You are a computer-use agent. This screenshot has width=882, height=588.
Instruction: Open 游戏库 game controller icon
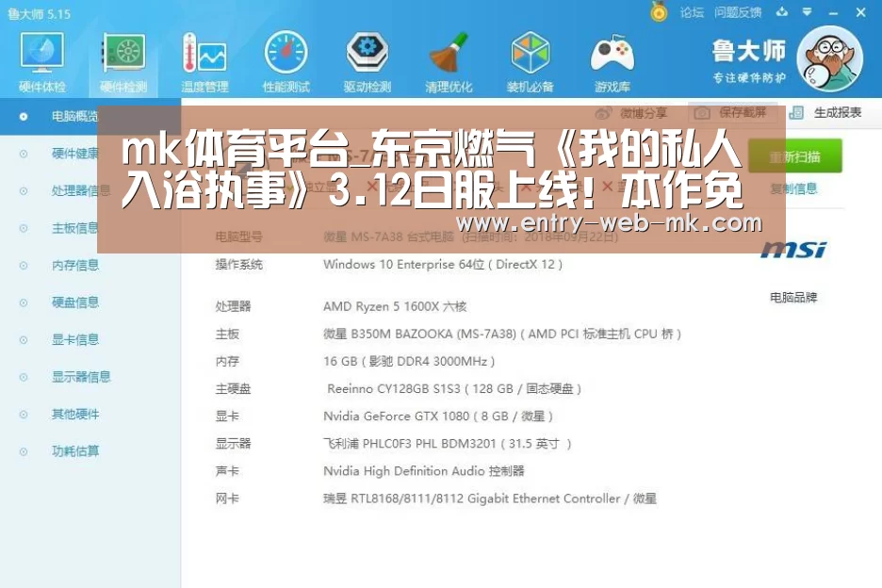click(612, 62)
